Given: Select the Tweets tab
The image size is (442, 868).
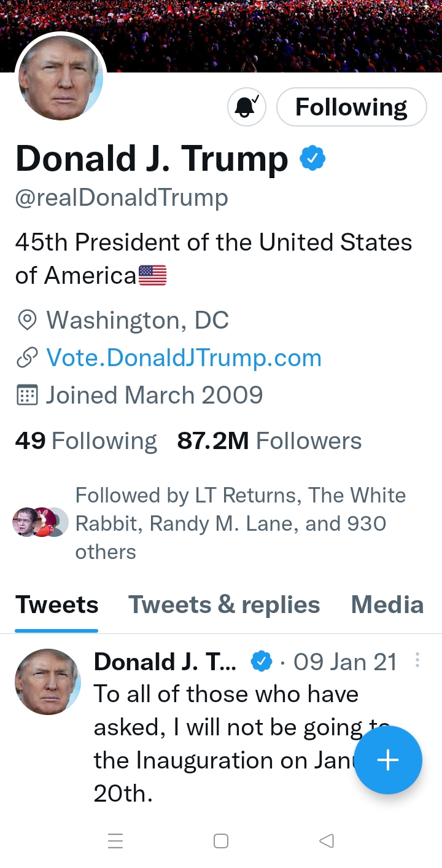Looking at the screenshot, I should (x=56, y=604).
